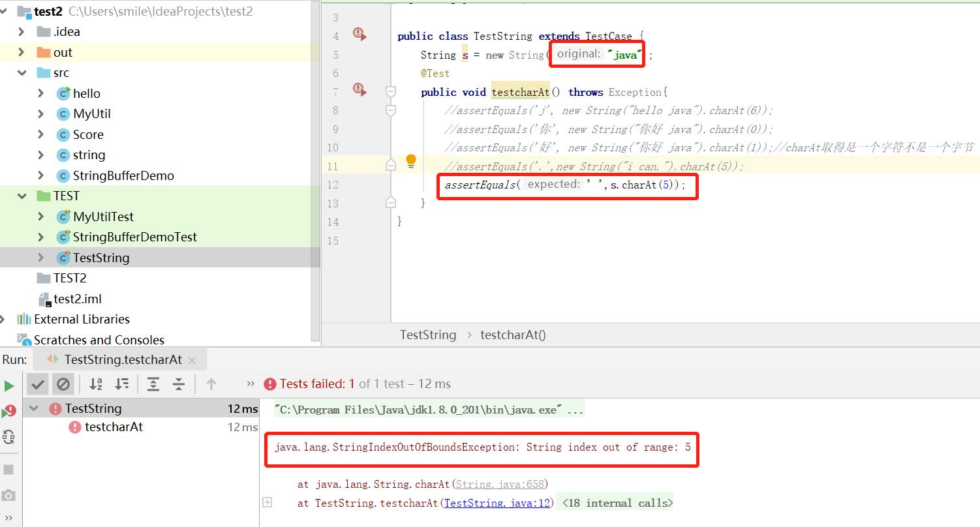Image resolution: width=980 pixels, height=527 pixels.
Task: Click fold marker at line 11
Action: tap(391, 166)
